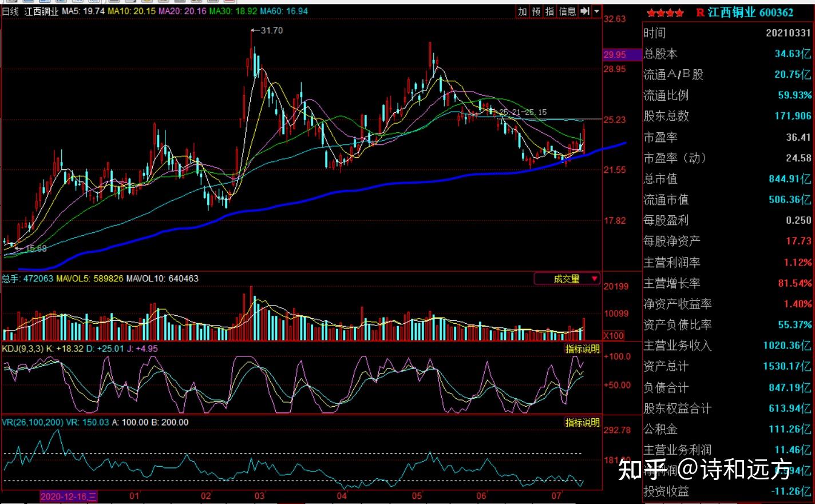Click the 时间 20210331 row
The image size is (815, 504).
tap(727, 33)
